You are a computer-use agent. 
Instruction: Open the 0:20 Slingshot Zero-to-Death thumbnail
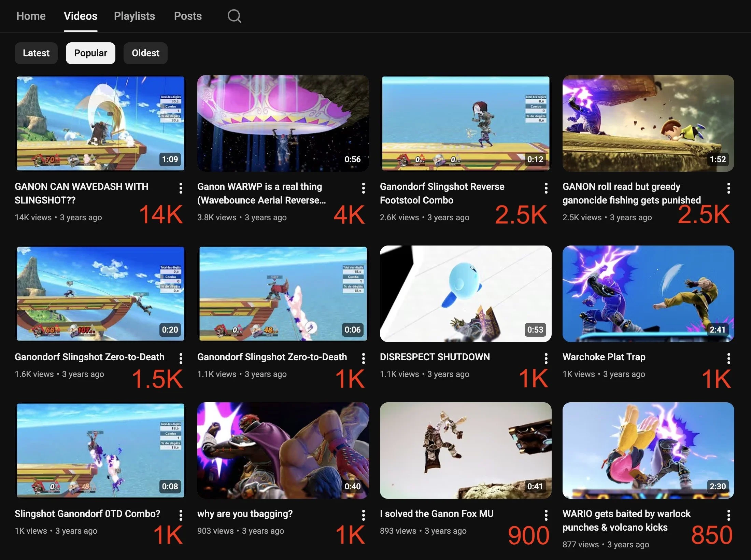[x=100, y=294]
